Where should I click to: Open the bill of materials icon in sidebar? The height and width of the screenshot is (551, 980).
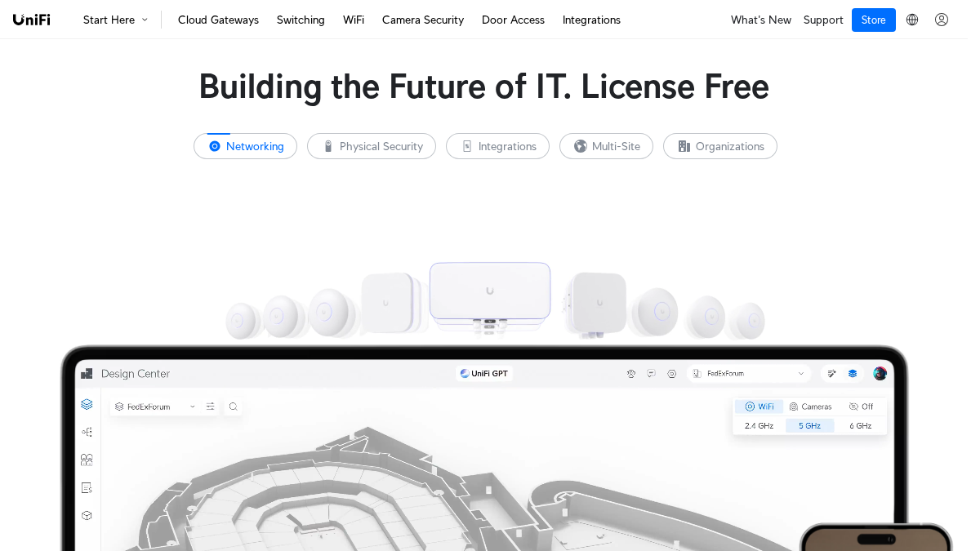tap(87, 487)
